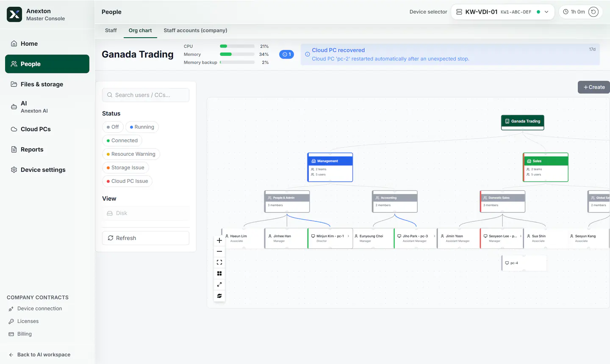Click the CPU usage progress bar
Viewport: 610px width, 364px height.
point(237,46)
